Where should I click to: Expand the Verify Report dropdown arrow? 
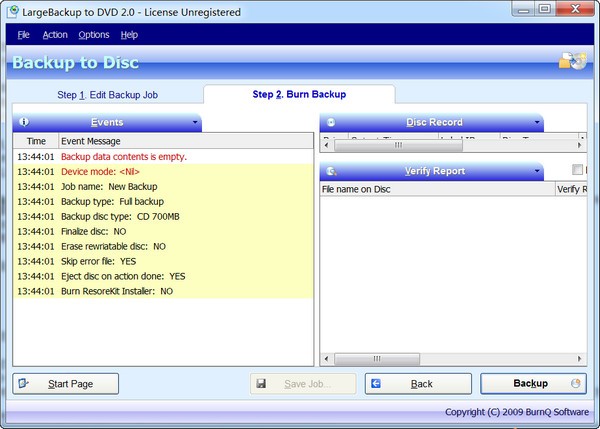click(x=536, y=171)
